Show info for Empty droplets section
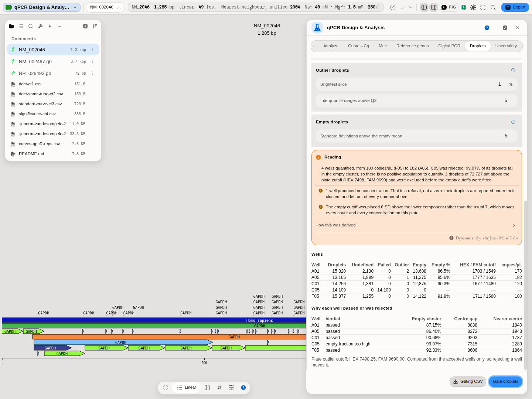 click(x=513, y=122)
